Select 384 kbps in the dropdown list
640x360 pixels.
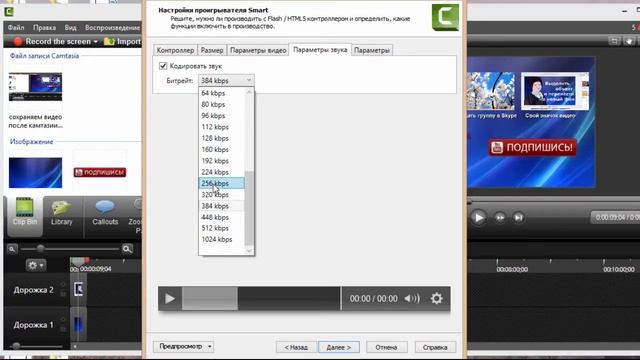[221, 206]
